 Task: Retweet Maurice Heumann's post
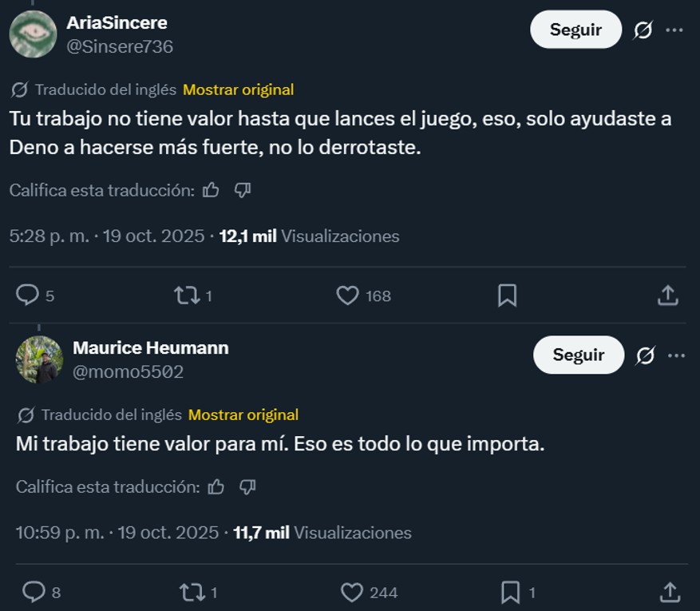click(192, 592)
